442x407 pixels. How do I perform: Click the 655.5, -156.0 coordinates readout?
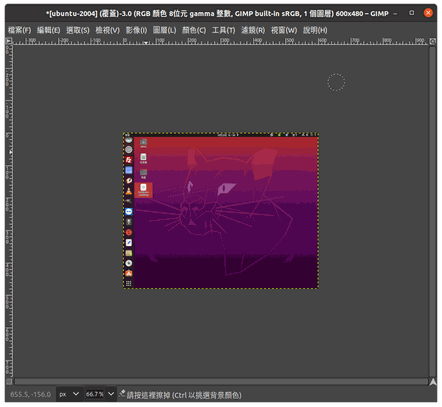click(31, 394)
